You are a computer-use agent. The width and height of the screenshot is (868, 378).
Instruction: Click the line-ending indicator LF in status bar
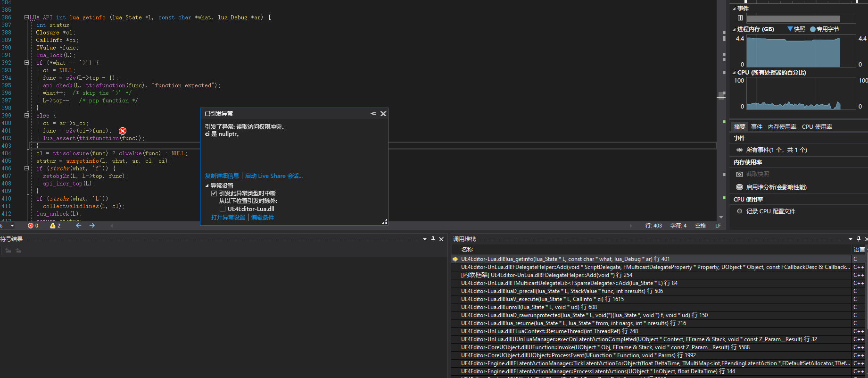click(x=718, y=226)
